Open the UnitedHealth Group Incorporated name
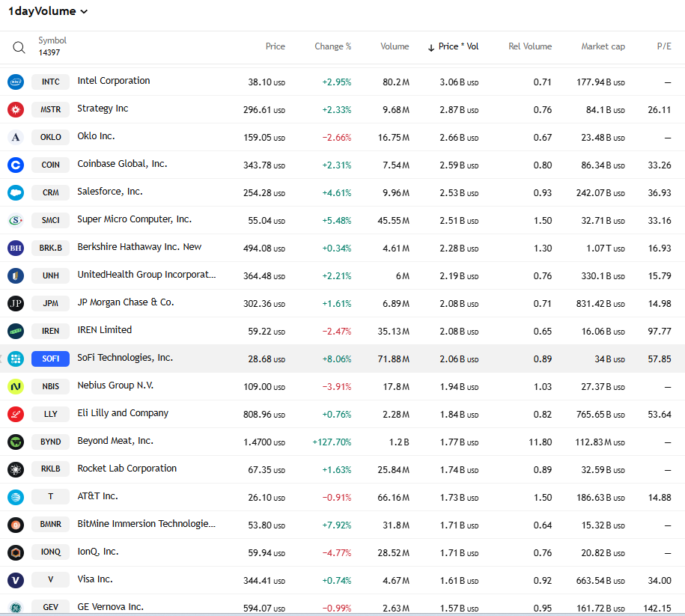This screenshot has width=685, height=616. [x=146, y=275]
